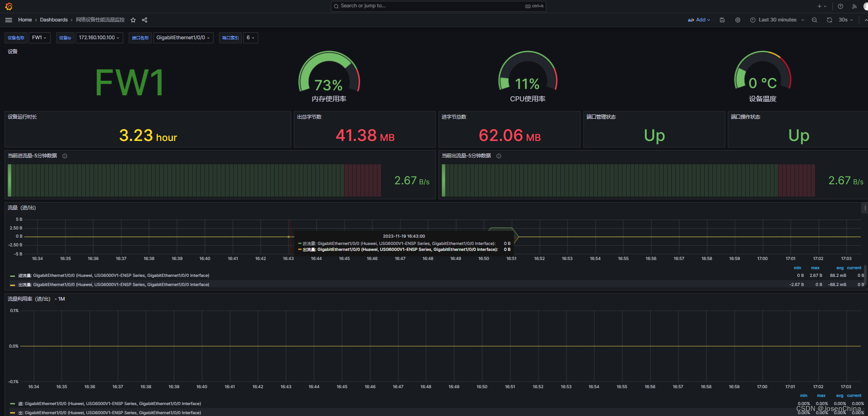Click the Grafana logo icon
868x416 pixels.
[9, 6]
